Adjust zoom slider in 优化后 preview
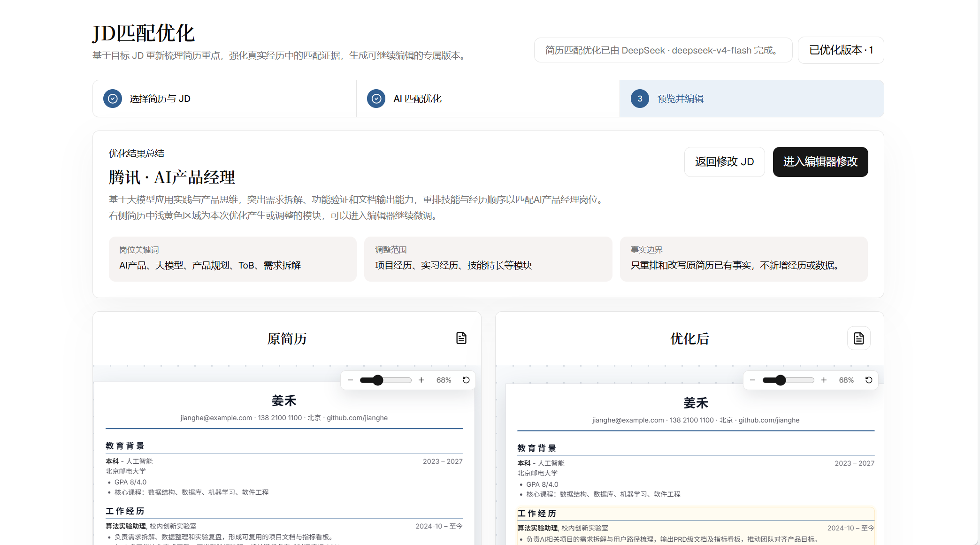The image size is (980, 545). (x=789, y=380)
